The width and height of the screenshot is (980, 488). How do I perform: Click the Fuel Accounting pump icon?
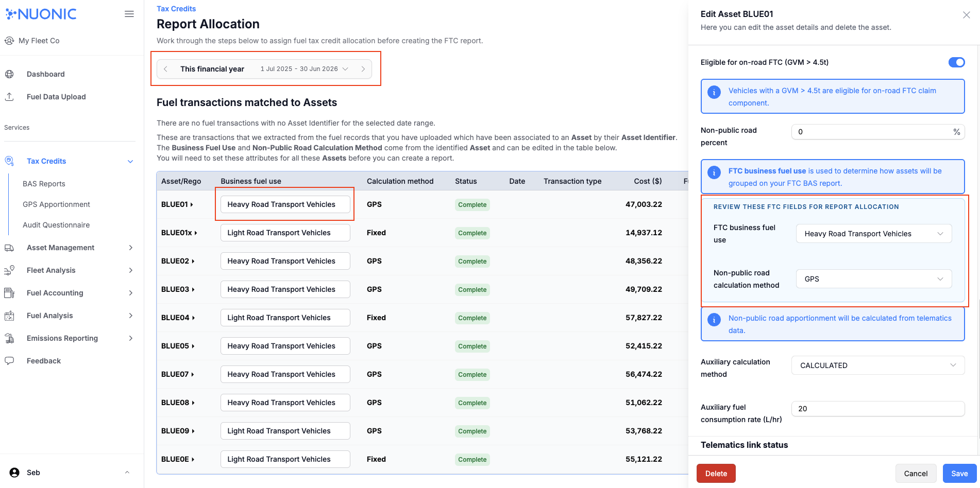click(9, 293)
